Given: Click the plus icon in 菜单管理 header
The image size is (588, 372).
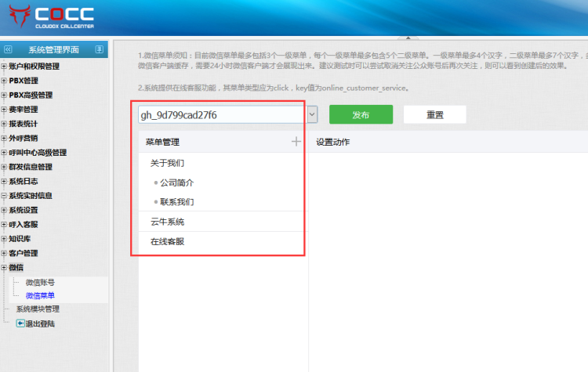Looking at the screenshot, I should (296, 142).
